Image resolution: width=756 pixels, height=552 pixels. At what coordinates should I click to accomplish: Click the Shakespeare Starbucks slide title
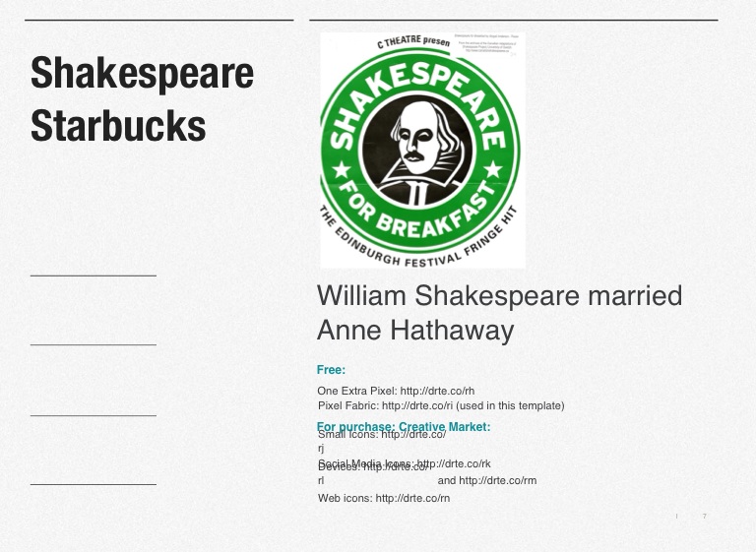142,99
